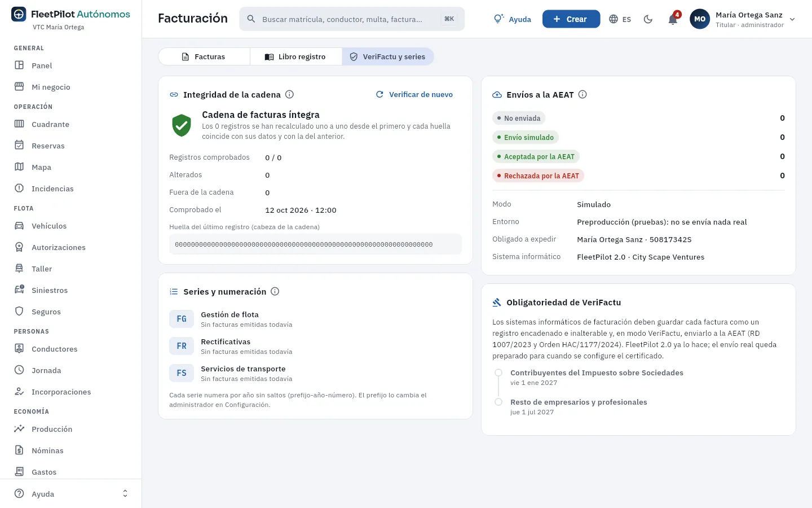Toggle dark mode moon icon

pyautogui.click(x=648, y=19)
